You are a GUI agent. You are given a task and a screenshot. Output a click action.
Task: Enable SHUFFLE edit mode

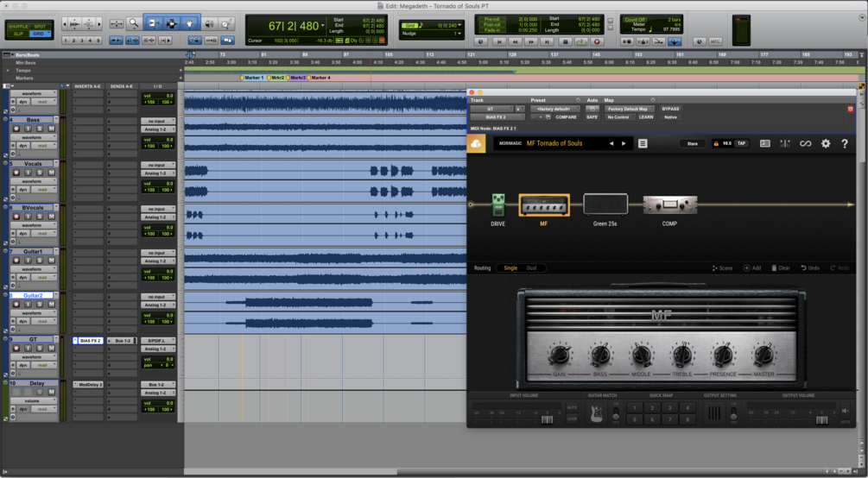pyautogui.click(x=18, y=26)
